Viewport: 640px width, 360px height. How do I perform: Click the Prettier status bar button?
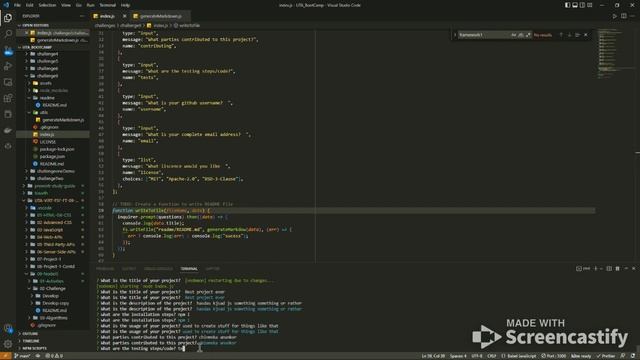coord(606,356)
